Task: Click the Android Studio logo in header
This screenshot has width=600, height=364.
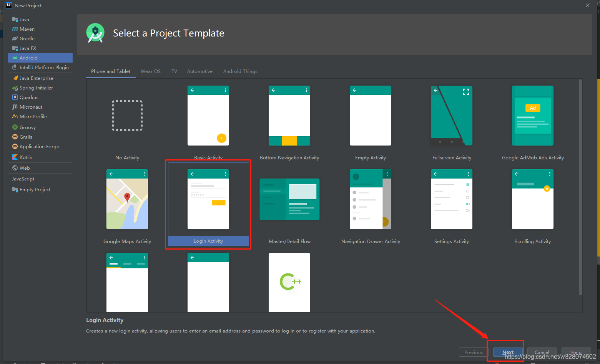Action: tap(95, 33)
